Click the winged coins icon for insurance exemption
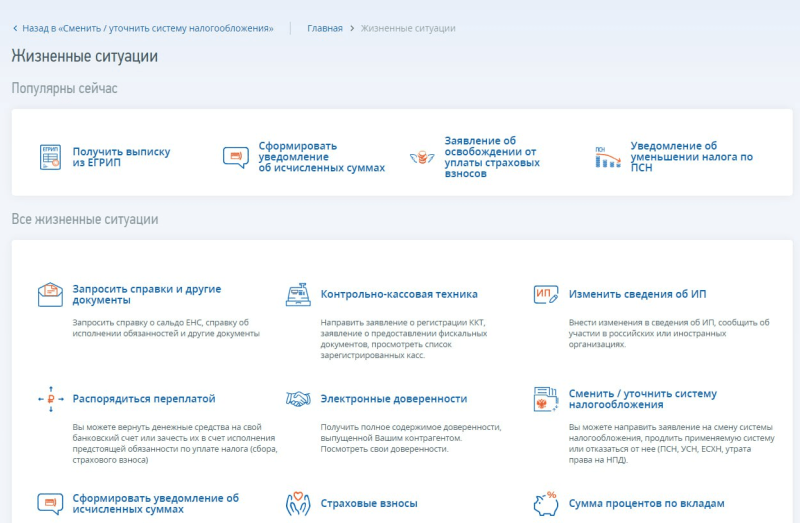This screenshot has height=523, width=800. [x=422, y=157]
